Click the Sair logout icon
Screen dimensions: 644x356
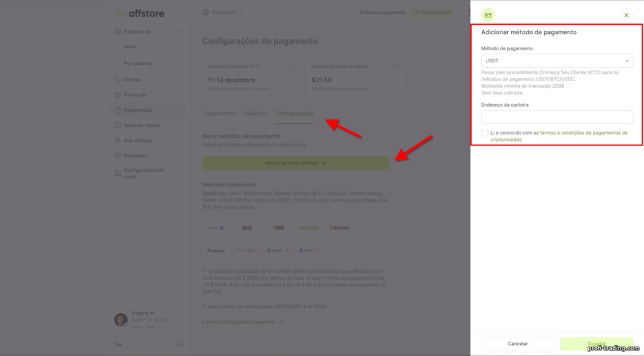[x=178, y=345]
